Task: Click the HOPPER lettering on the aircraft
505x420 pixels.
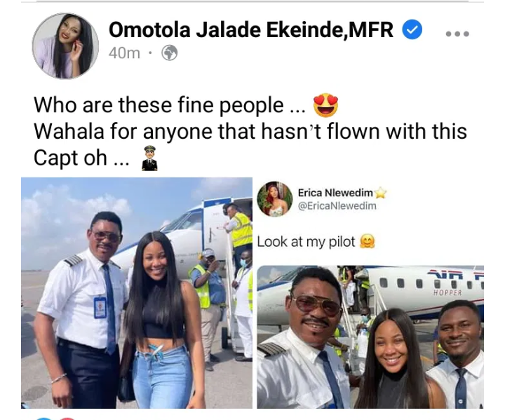Action: [x=447, y=293]
